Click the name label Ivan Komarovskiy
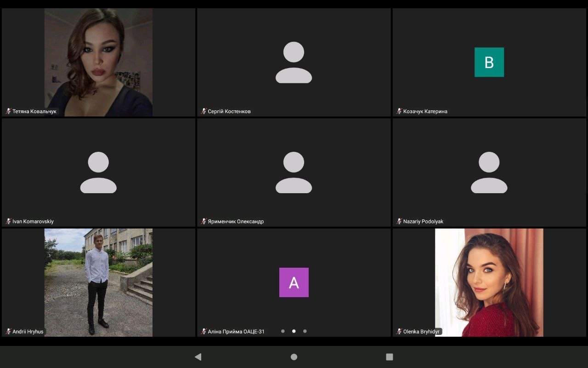The width and height of the screenshot is (588, 368). point(33,221)
